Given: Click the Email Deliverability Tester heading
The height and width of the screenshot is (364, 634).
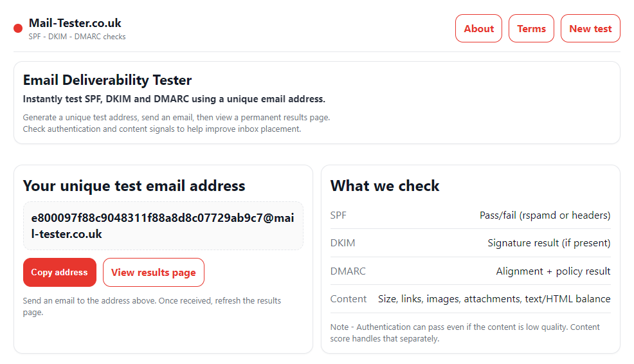Looking at the screenshot, I should pyautogui.click(x=107, y=80).
